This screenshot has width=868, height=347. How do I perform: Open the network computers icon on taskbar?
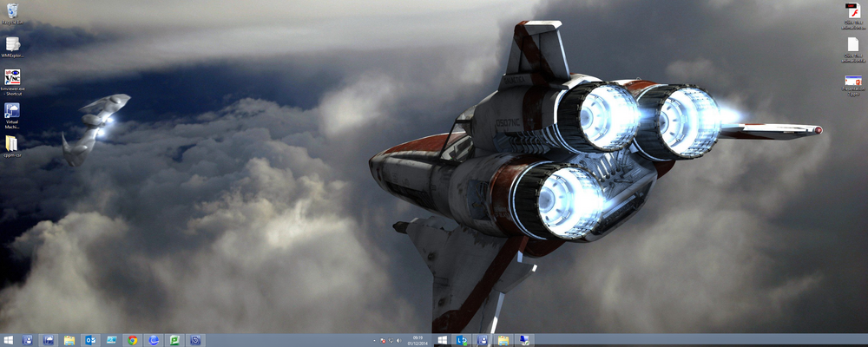(x=523, y=340)
